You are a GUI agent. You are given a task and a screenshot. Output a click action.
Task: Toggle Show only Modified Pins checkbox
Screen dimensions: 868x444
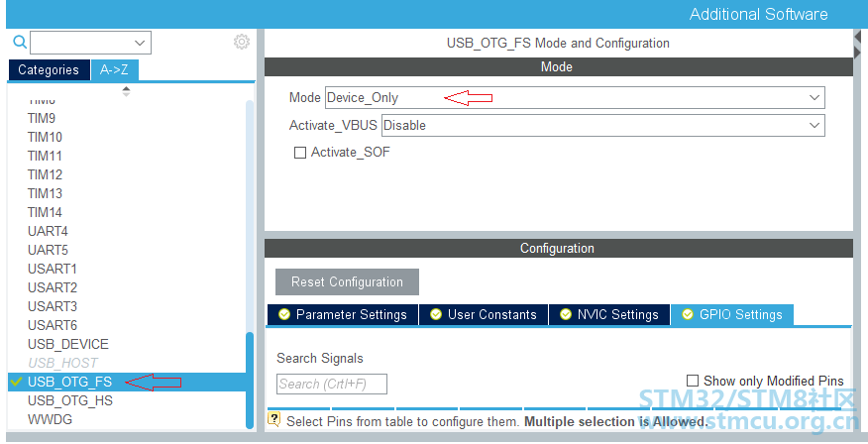tap(692, 381)
